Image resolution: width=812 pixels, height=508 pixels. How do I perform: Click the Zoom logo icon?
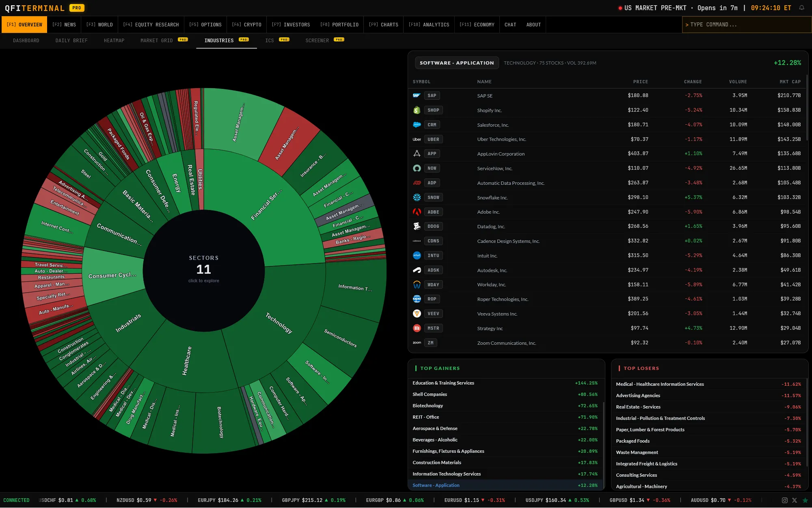click(x=417, y=343)
